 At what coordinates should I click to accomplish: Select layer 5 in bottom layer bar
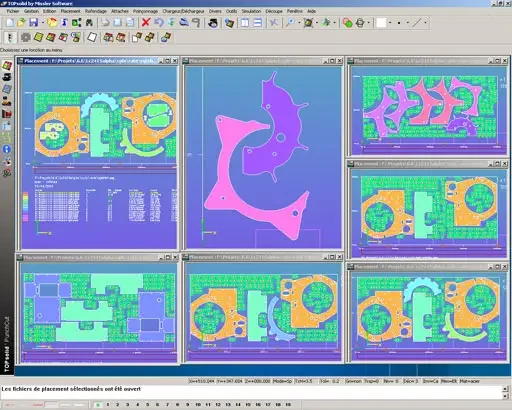click(147, 405)
